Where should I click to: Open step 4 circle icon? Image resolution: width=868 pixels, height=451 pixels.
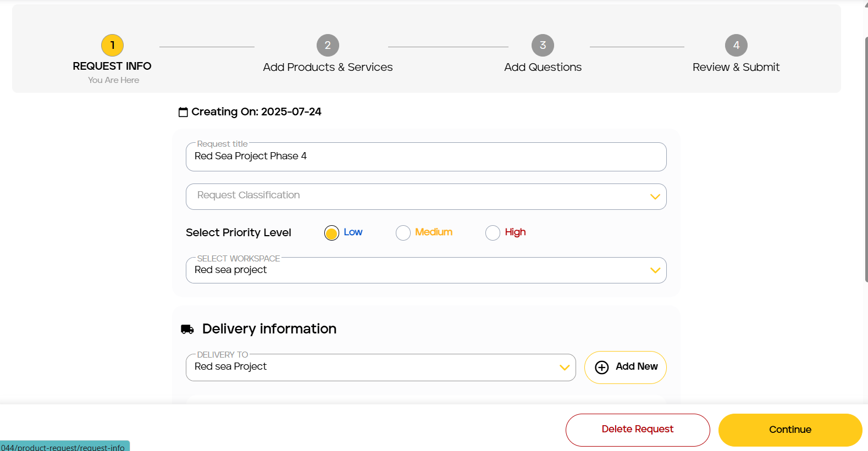tap(736, 46)
